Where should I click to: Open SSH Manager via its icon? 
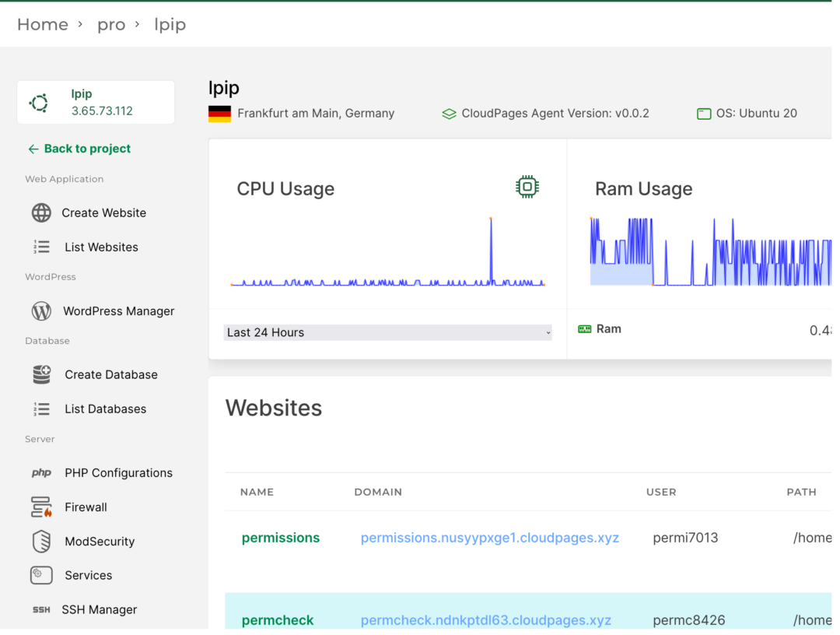click(x=41, y=609)
